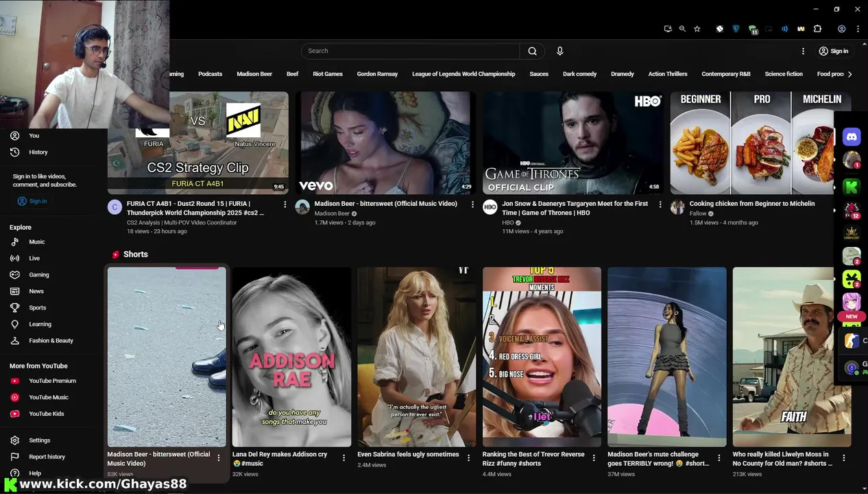Open more options for Even Sabrina short

pos(469,458)
